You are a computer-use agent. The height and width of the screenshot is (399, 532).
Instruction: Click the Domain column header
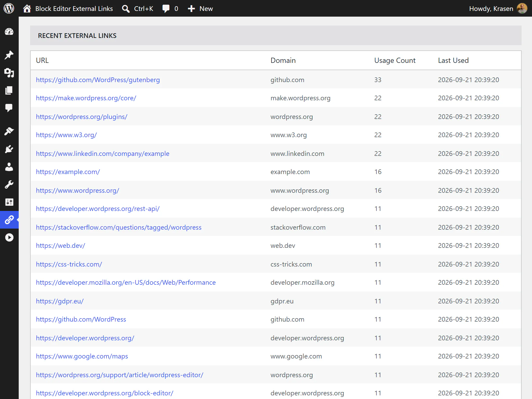283,60
